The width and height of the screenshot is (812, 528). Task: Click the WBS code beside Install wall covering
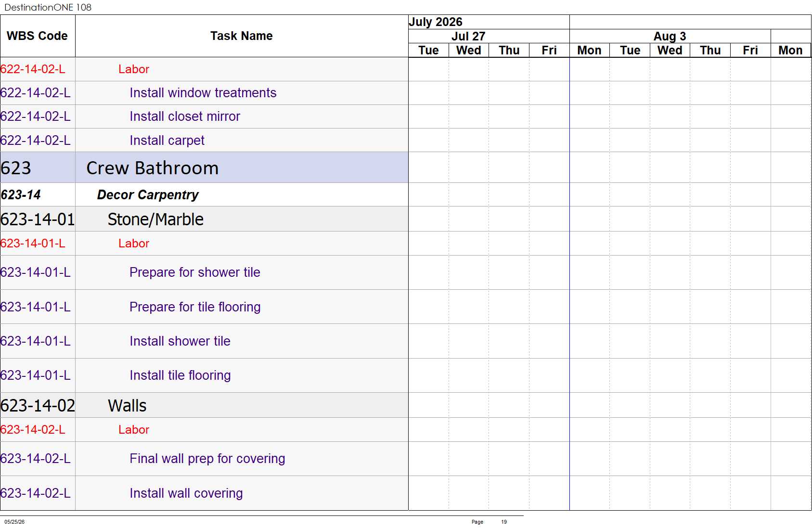(x=36, y=493)
